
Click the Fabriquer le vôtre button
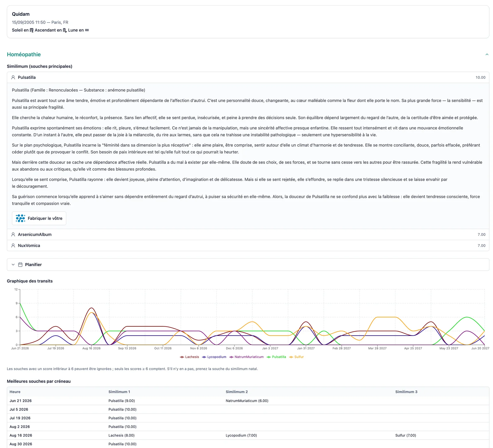pyautogui.click(x=39, y=218)
